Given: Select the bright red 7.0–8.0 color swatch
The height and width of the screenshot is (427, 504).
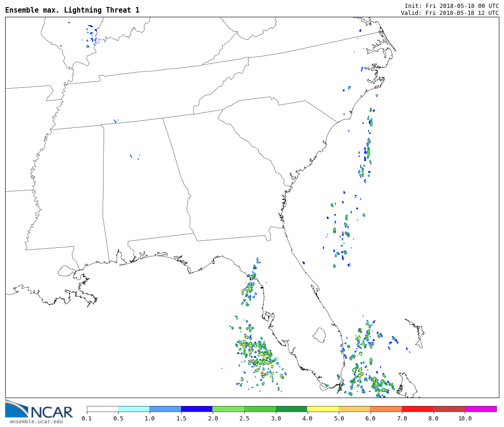Looking at the screenshot, I should tap(417, 409).
